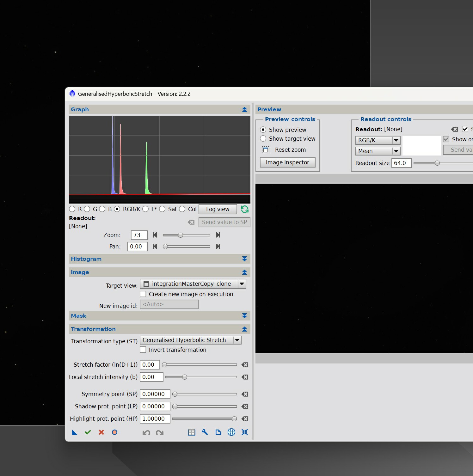Jump Pan to end with right skip icon
The height and width of the screenshot is (476, 473).
[x=218, y=246]
